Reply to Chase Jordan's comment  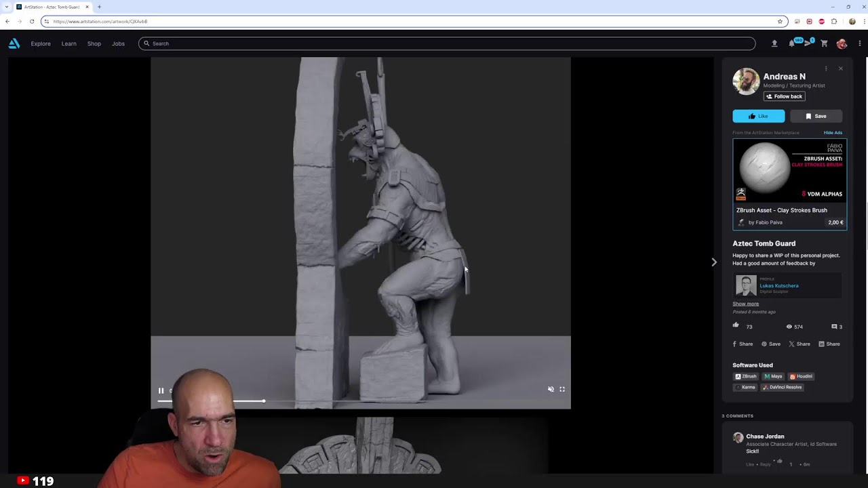coord(765,464)
